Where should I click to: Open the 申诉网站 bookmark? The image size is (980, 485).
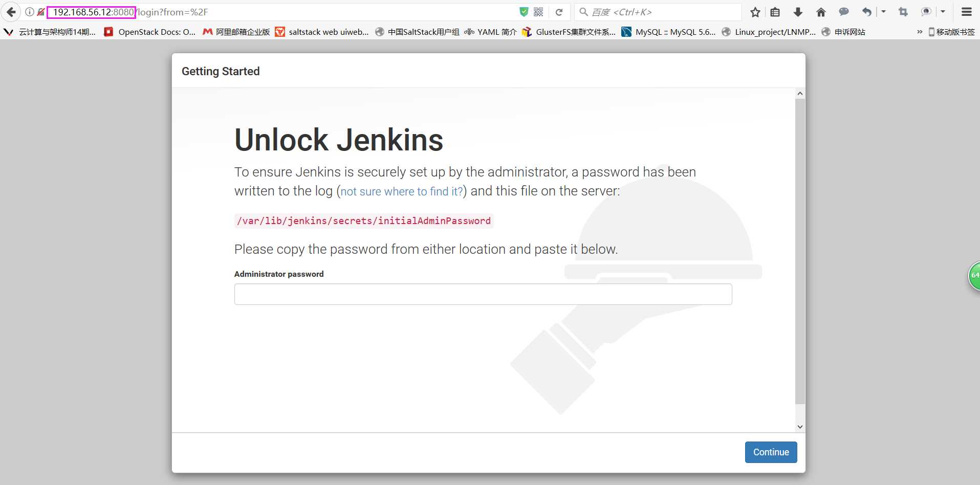tap(843, 32)
